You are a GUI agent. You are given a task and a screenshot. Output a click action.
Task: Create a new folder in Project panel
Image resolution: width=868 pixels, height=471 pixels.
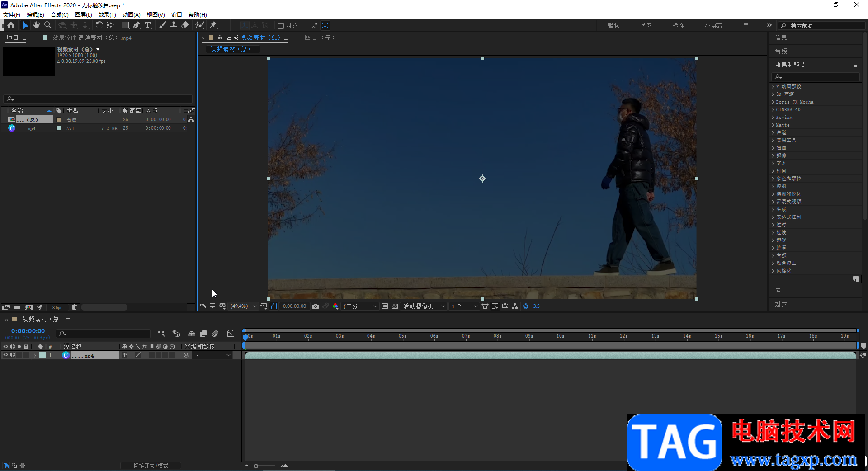pyautogui.click(x=17, y=307)
